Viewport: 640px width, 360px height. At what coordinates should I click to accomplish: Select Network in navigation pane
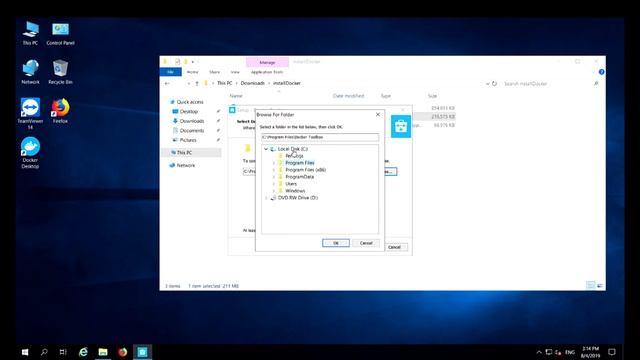185,165
